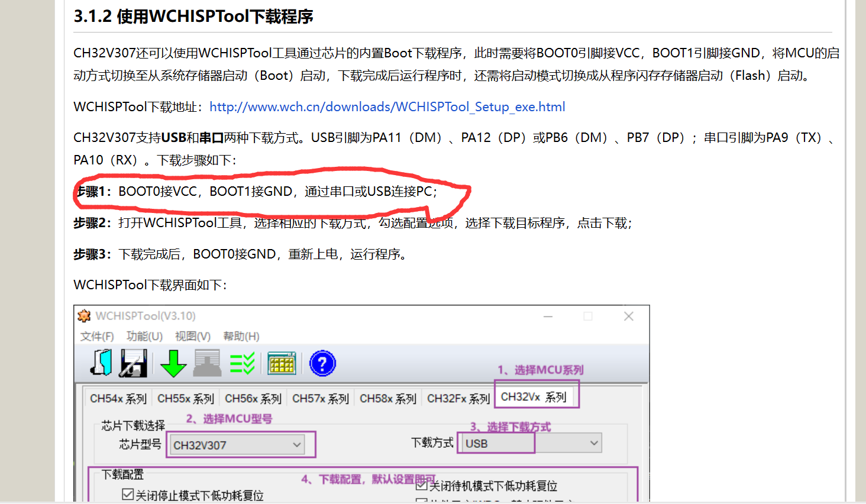Click the 下载配置 group label
This screenshot has width=866, height=504.
tap(122, 474)
